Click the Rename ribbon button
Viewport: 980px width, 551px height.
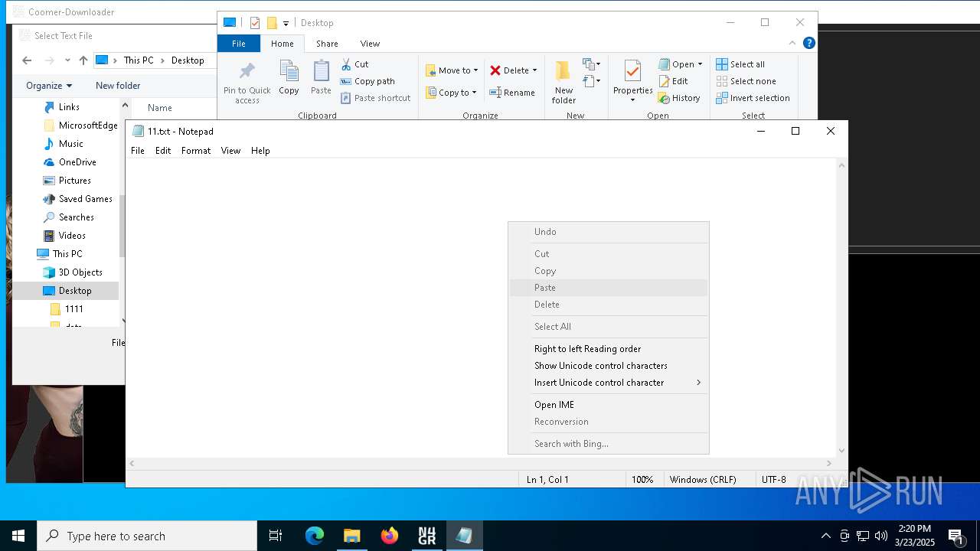[x=512, y=93]
